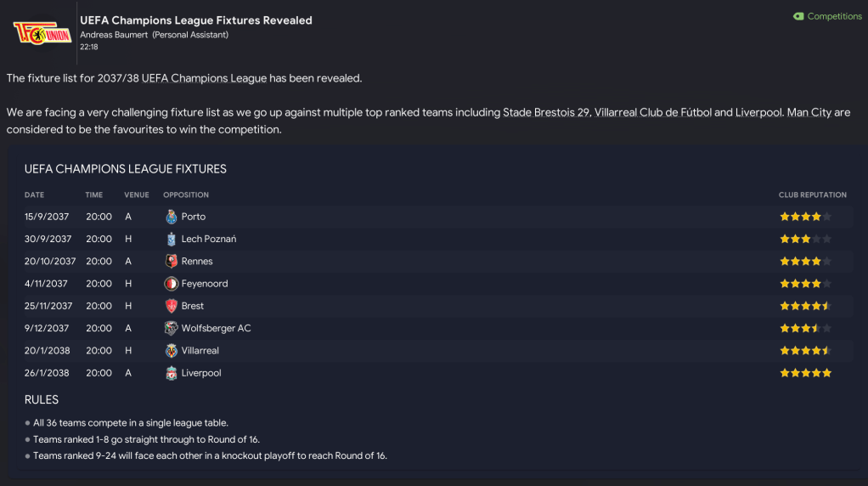Select the Feyenoord opposition name
This screenshot has width=868, height=486.
point(205,284)
